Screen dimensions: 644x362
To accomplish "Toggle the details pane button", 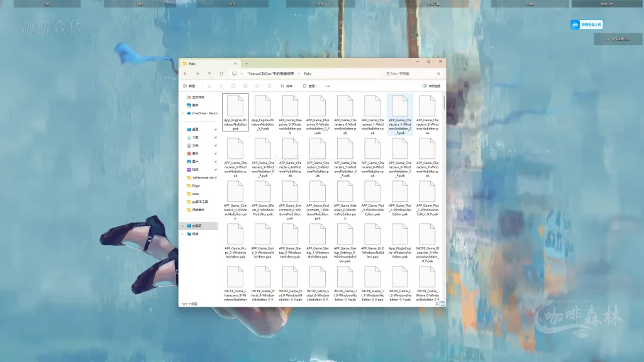I will pos(431,85).
